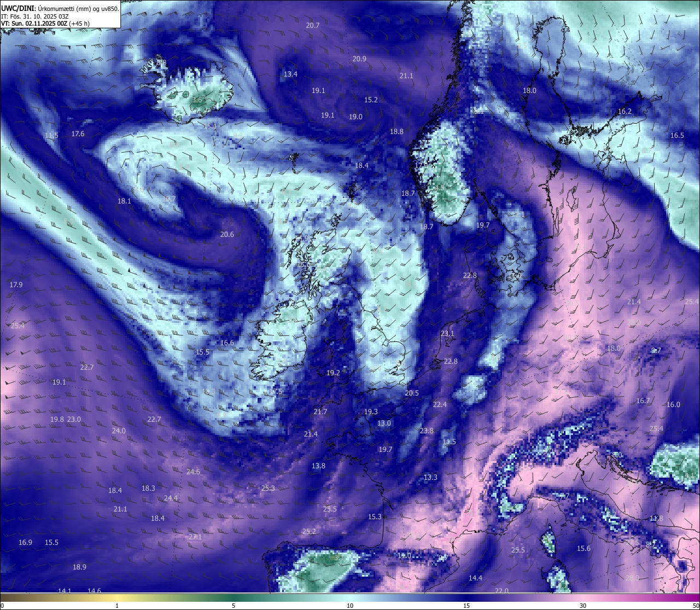
Task: Select the 24.0 value label
Action: tap(119, 431)
